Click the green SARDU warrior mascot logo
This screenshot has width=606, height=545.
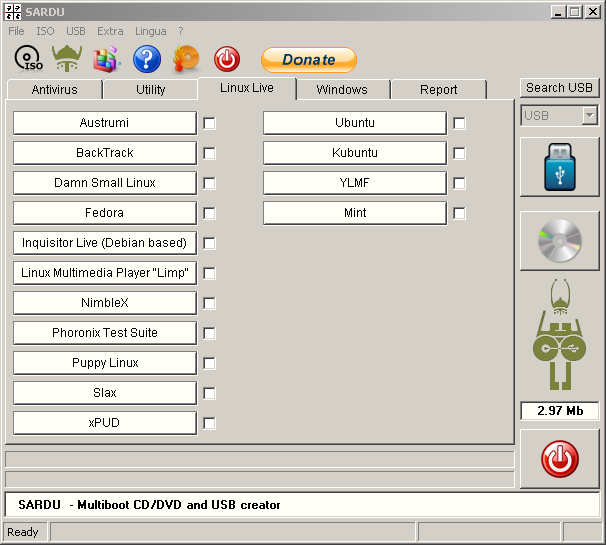(x=559, y=334)
